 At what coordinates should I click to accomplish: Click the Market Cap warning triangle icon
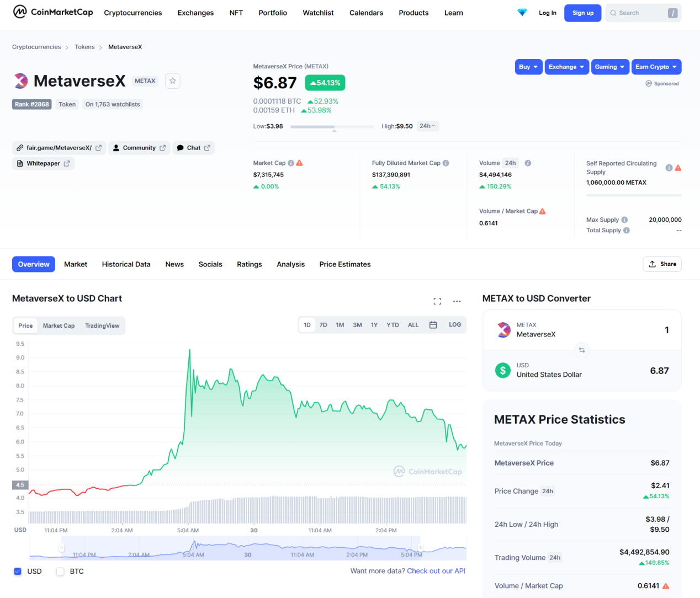click(x=300, y=163)
